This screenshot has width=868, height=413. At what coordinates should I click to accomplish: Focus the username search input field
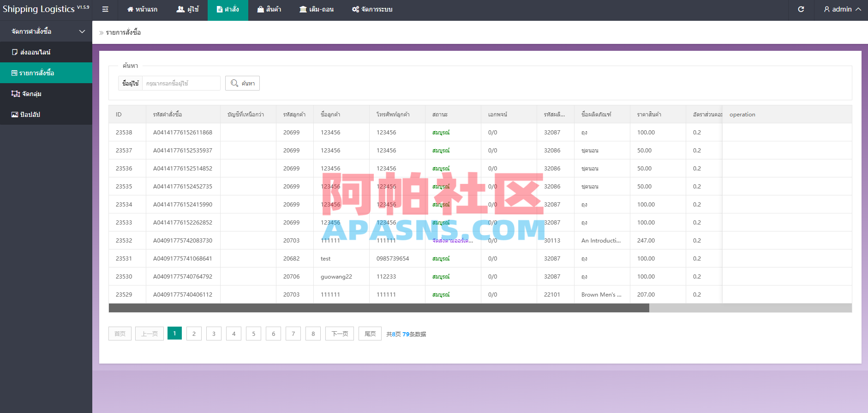point(181,83)
